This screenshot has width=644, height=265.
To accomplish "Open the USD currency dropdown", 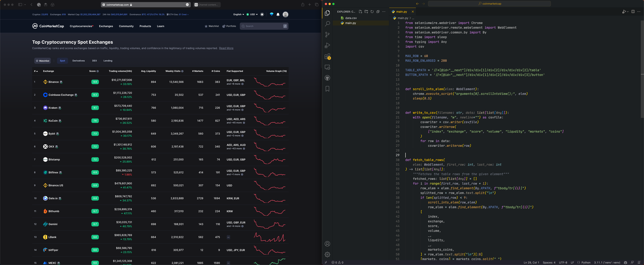I will [x=252, y=15].
